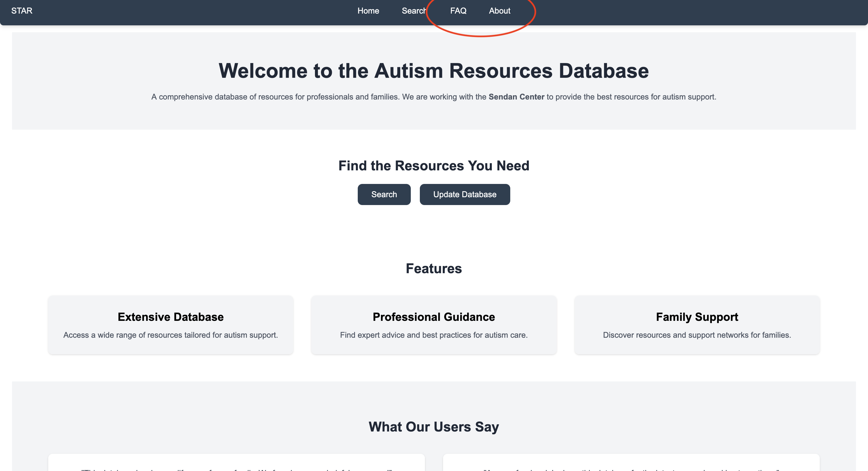Click the STAR logo in navbar
Screen dimensions: 868x471
[x=22, y=11]
